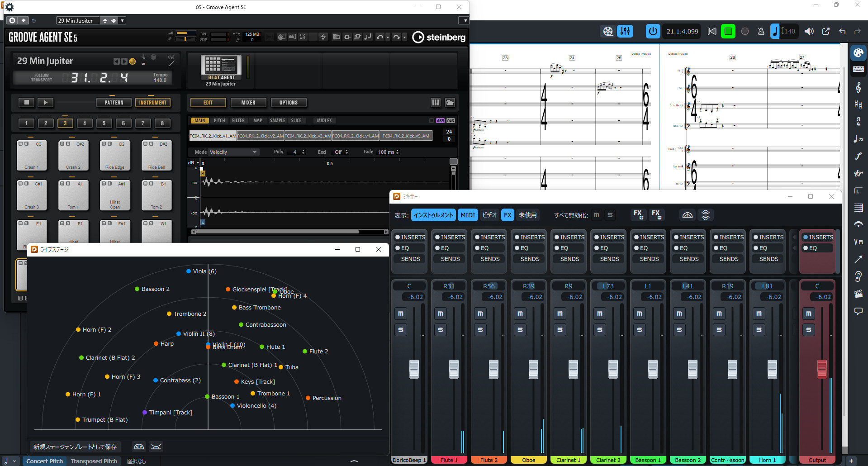Click the share/export arrow icon

(x=826, y=31)
